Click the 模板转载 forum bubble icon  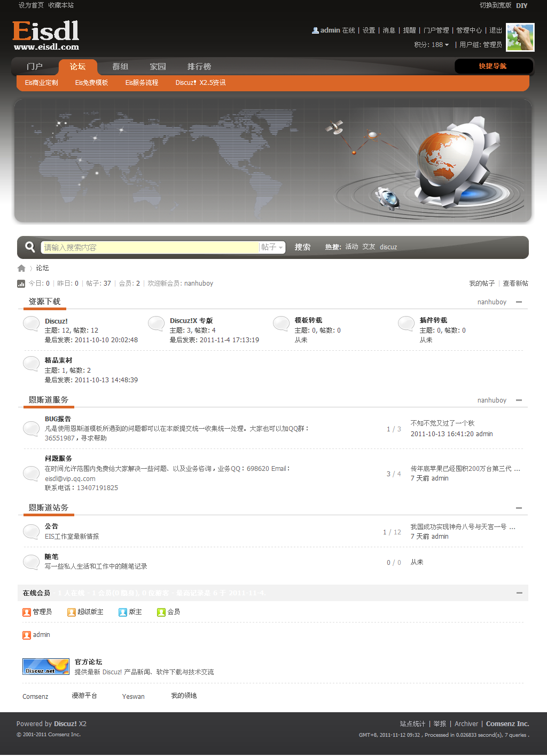coord(282,324)
